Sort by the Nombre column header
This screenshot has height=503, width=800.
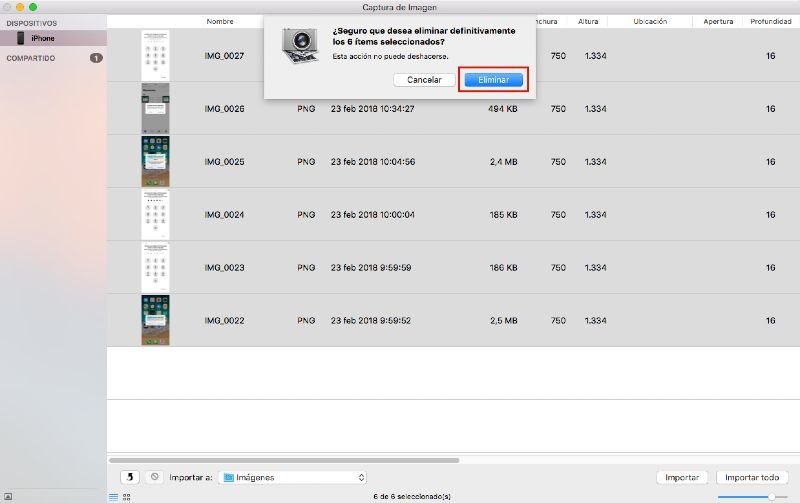tap(220, 21)
